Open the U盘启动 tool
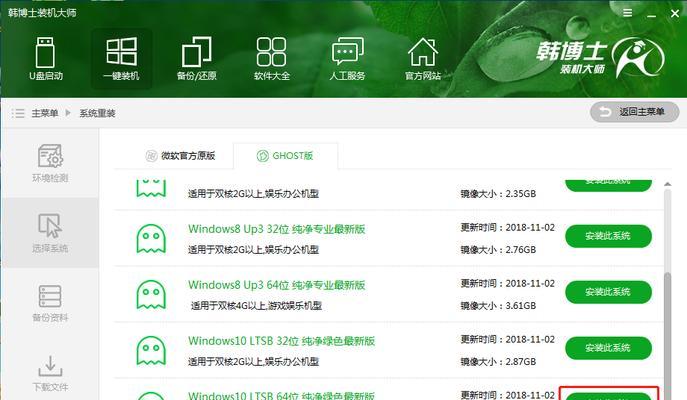This screenshot has height=400, width=687. click(x=46, y=59)
